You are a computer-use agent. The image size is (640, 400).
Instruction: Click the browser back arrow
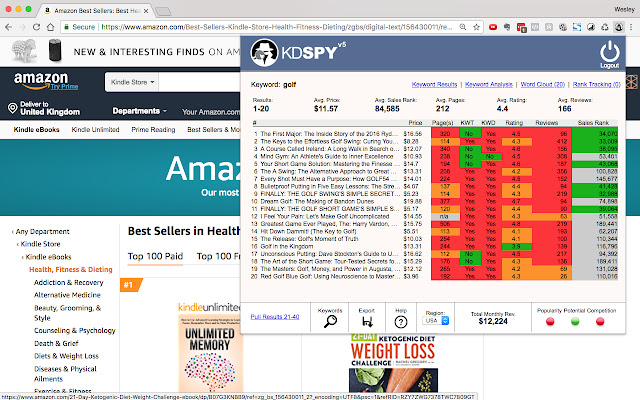coord(9,27)
